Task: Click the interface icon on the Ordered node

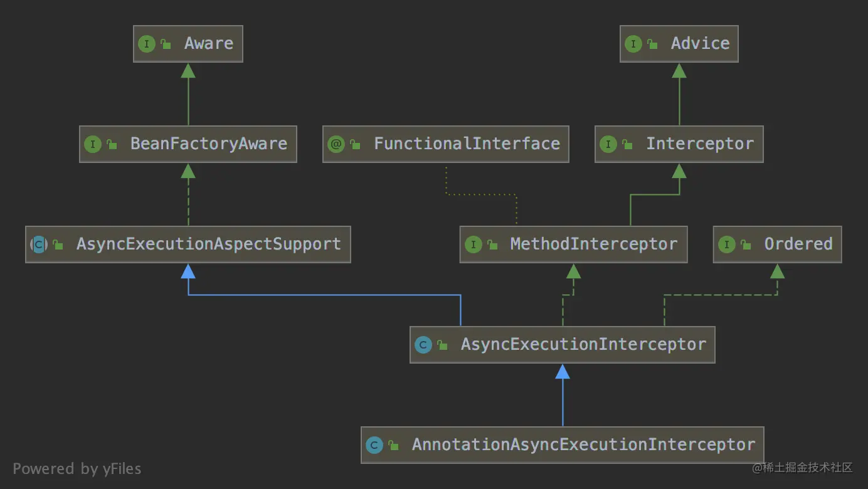Action: (x=728, y=244)
